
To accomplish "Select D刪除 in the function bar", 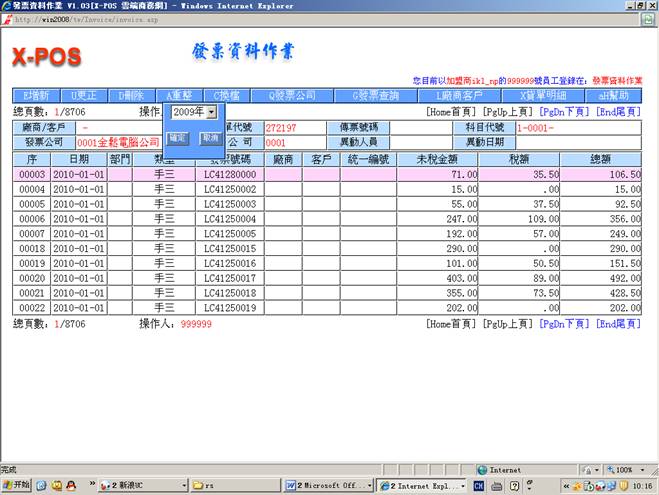I will point(135,95).
